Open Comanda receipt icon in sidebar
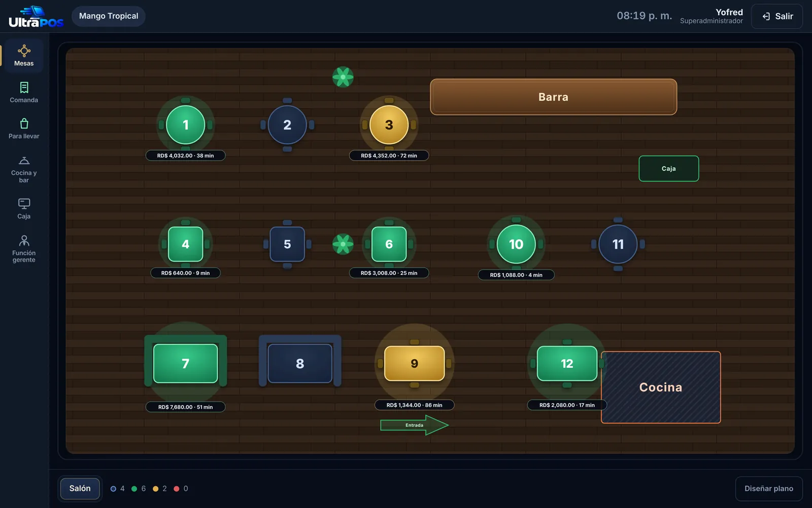Screen dimensions: 812x508 24,87
